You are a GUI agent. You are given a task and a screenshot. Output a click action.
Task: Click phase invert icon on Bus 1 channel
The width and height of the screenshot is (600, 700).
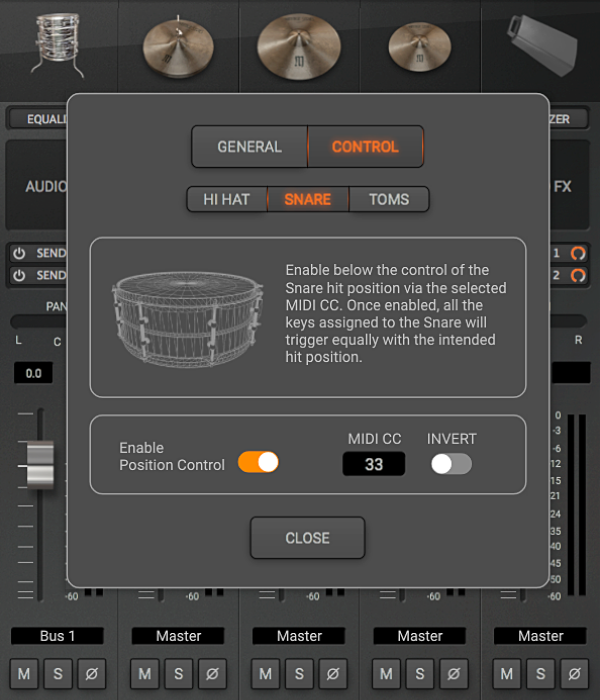pyautogui.click(x=92, y=673)
